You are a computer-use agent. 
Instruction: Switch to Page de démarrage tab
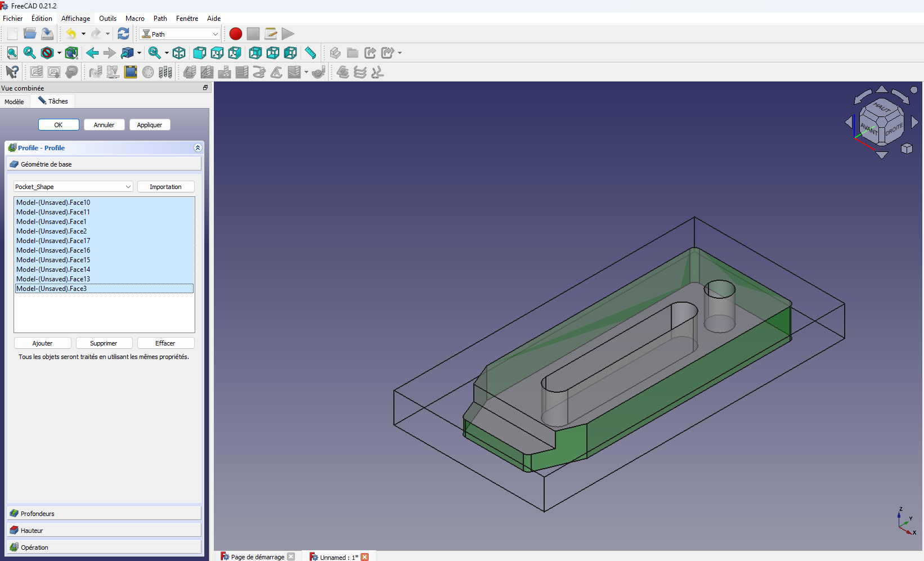coord(258,556)
